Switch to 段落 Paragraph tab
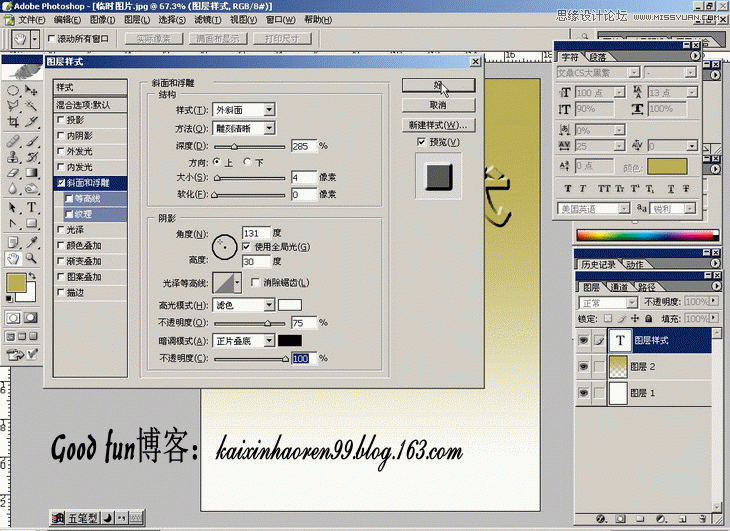The image size is (730, 531). click(598, 57)
